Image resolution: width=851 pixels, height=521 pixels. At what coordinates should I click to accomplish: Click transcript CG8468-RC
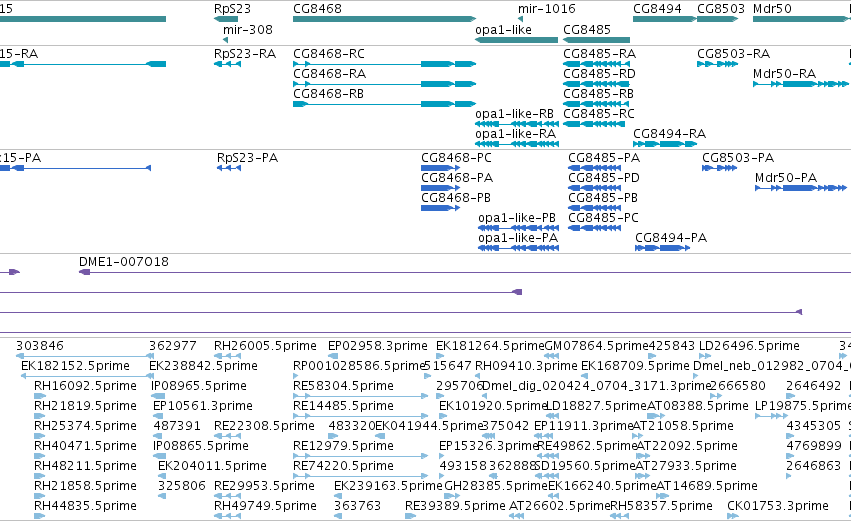coord(329,54)
